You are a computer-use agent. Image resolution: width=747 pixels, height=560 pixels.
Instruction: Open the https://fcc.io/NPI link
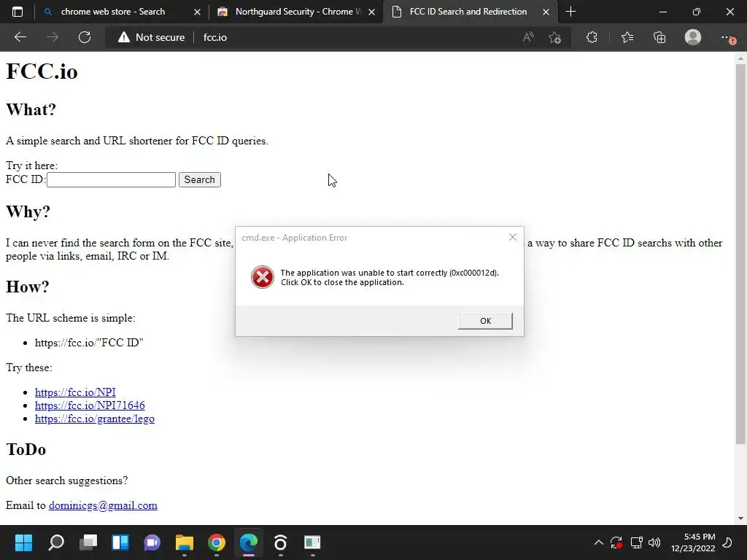(75, 392)
